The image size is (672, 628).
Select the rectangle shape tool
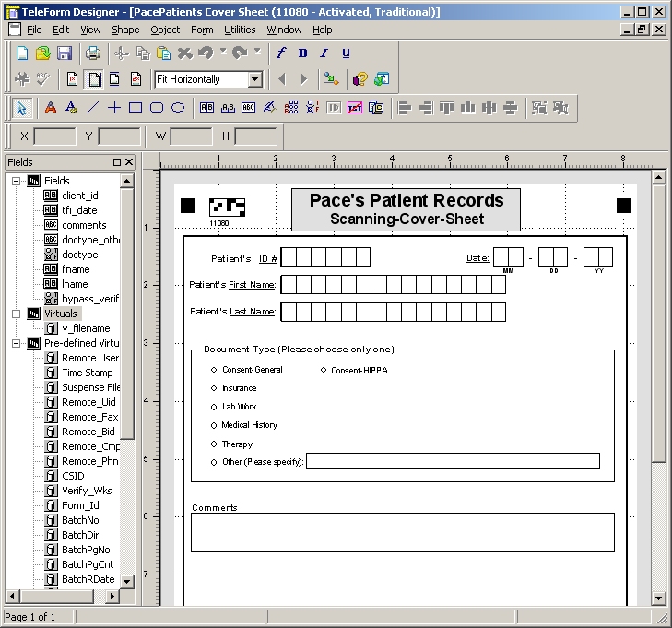[x=136, y=108]
